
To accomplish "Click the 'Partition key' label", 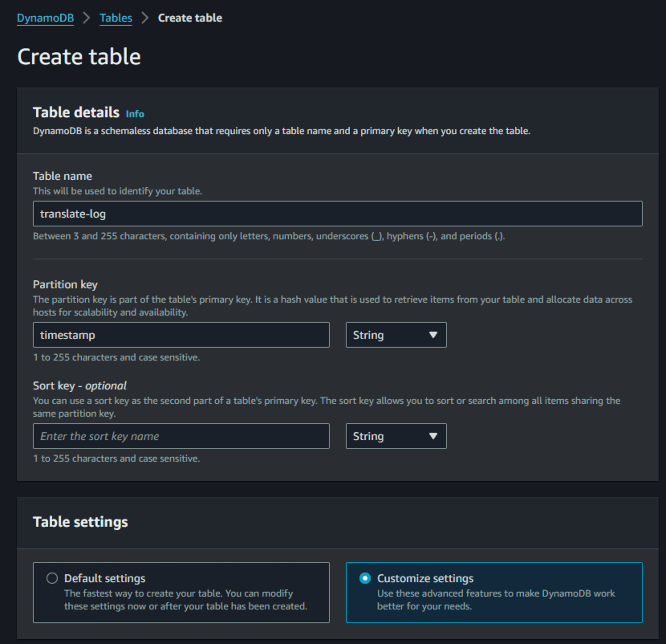I will tap(65, 284).
